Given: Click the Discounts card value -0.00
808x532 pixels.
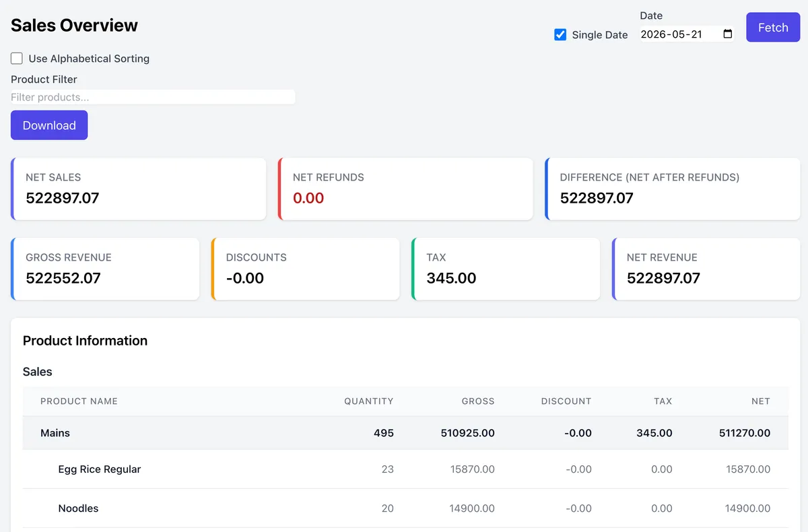Looking at the screenshot, I should (245, 278).
